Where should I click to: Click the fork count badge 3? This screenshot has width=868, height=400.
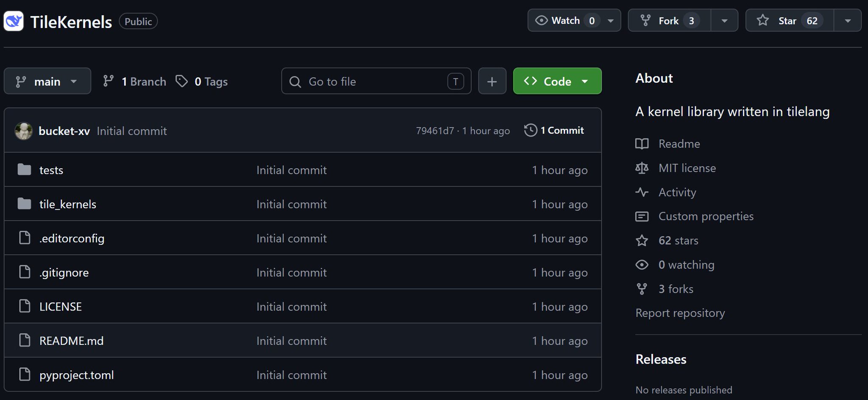[691, 20]
